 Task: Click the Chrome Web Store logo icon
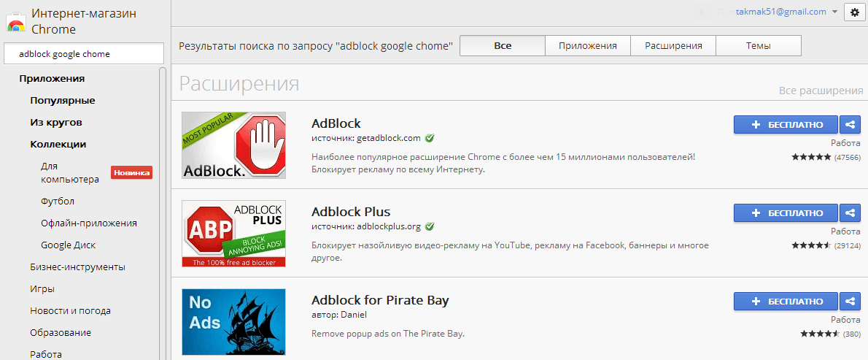pos(16,22)
